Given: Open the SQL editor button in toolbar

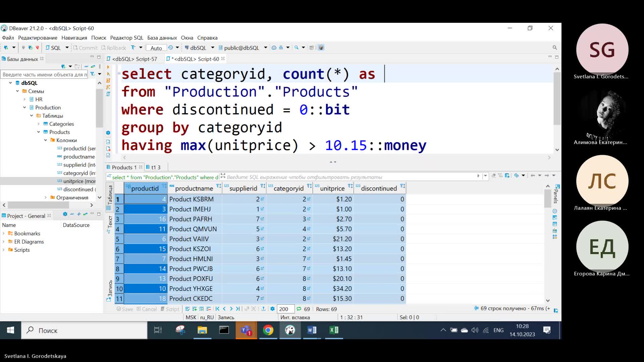Looking at the screenshot, I should pyautogui.click(x=53, y=48).
